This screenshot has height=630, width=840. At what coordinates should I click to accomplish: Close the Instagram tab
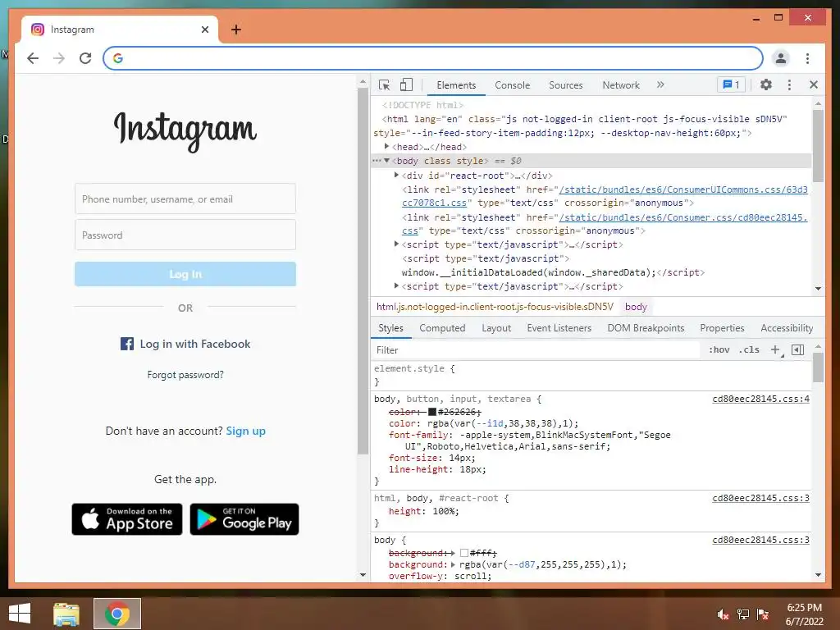(204, 30)
